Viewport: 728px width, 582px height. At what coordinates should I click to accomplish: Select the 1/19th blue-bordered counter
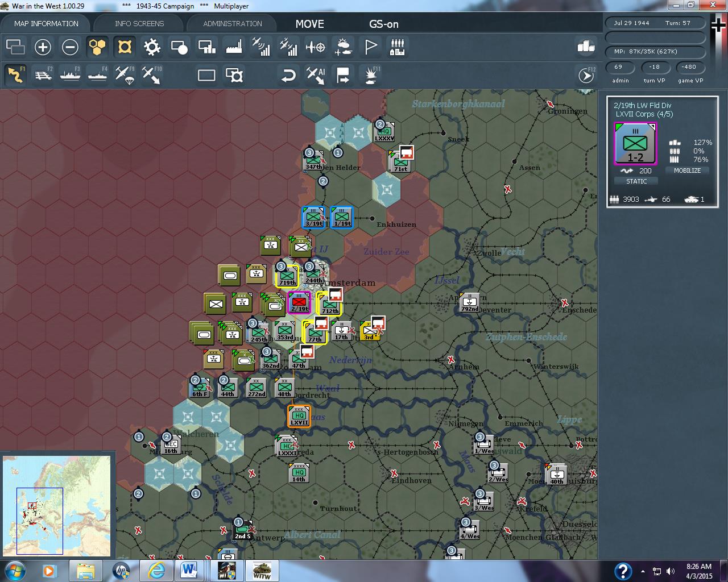[x=342, y=217]
